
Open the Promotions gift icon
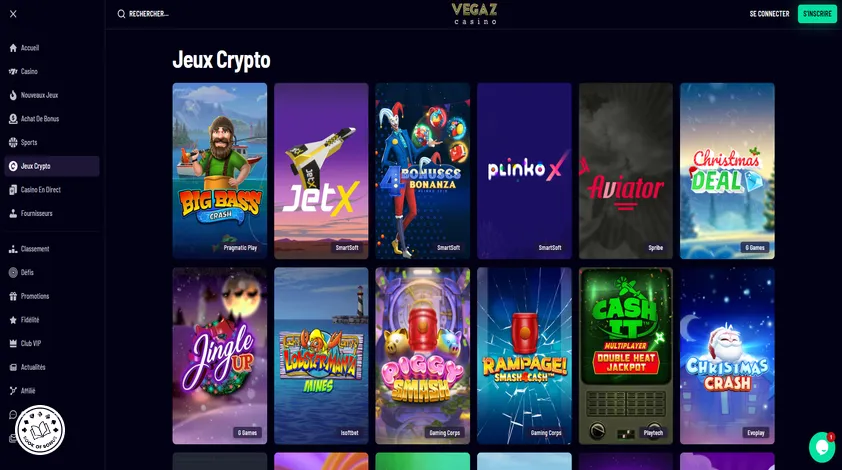coord(13,296)
